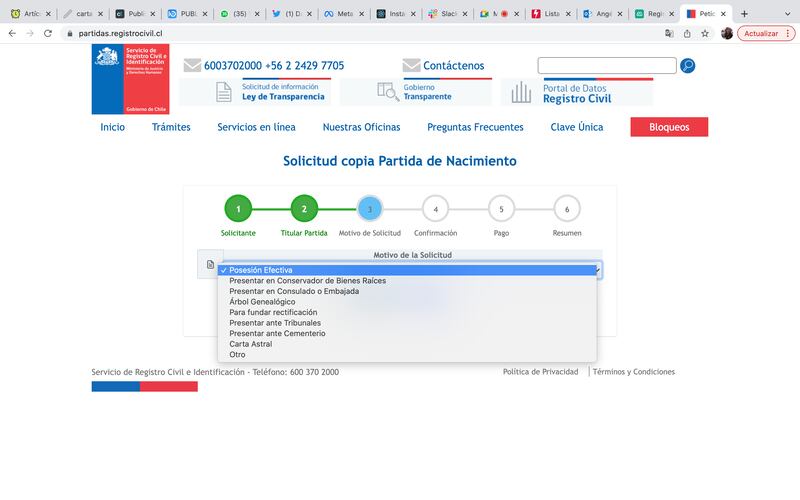The width and height of the screenshot is (800, 500).
Task: Close the Regi browser tab
Action: pos(671,14)
